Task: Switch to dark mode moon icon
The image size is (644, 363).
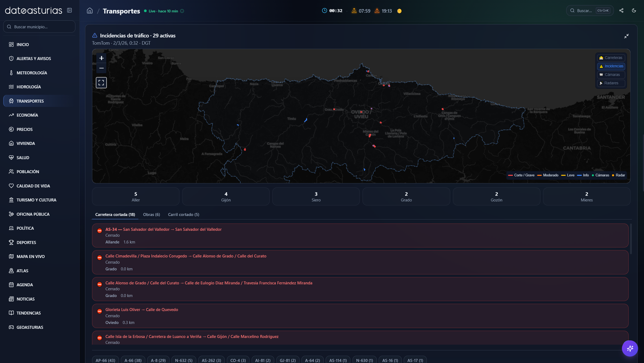Action: coord(634,11)
